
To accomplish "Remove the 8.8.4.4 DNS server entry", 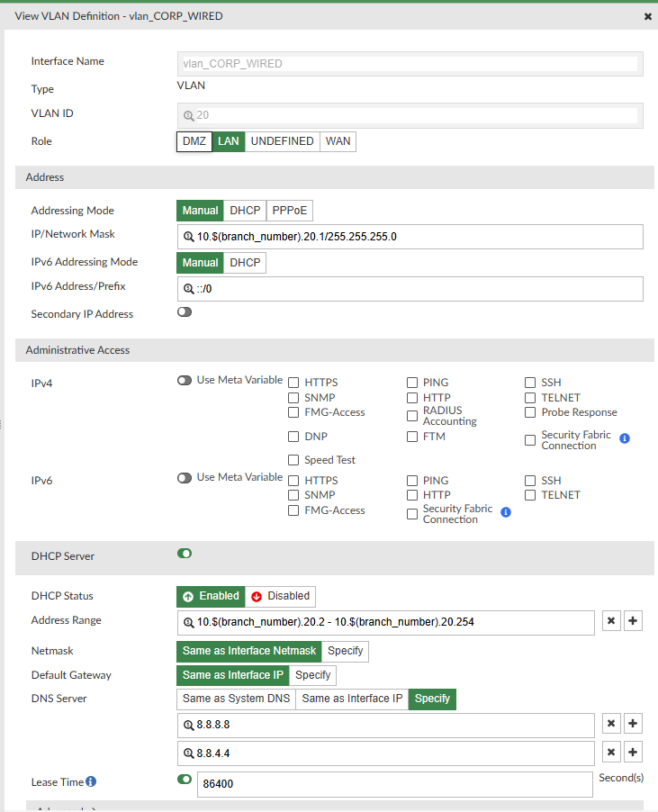I will 611,753.
